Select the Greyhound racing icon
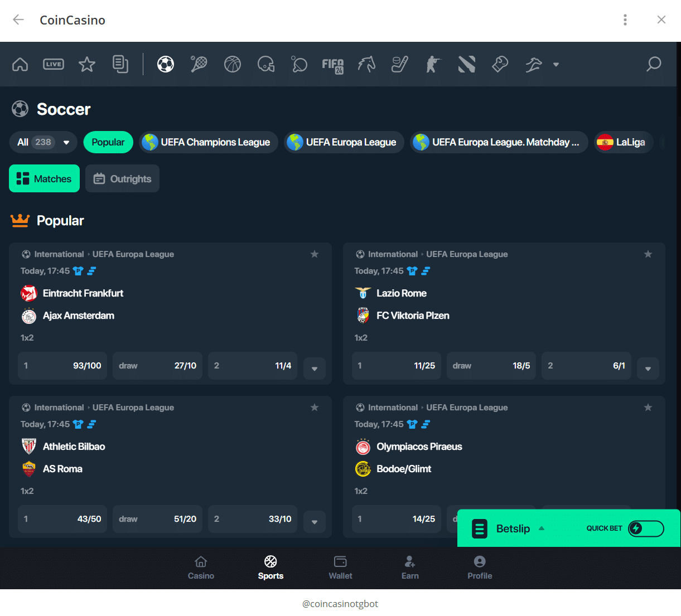This screenshot has width=681, height=616. coord(534,65)
